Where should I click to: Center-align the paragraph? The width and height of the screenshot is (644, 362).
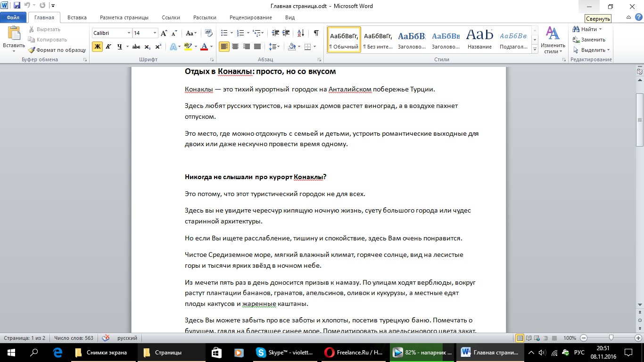click(x=235, y=47)
